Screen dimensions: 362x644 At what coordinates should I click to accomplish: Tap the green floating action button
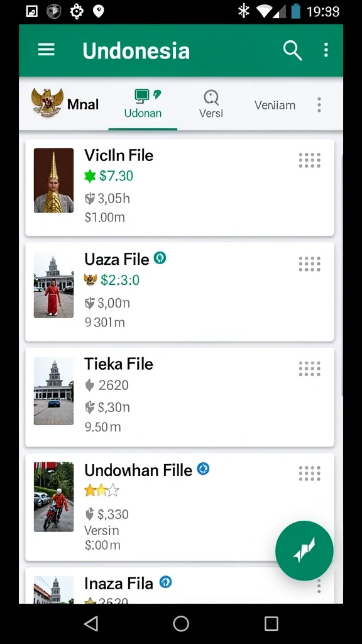304,550
